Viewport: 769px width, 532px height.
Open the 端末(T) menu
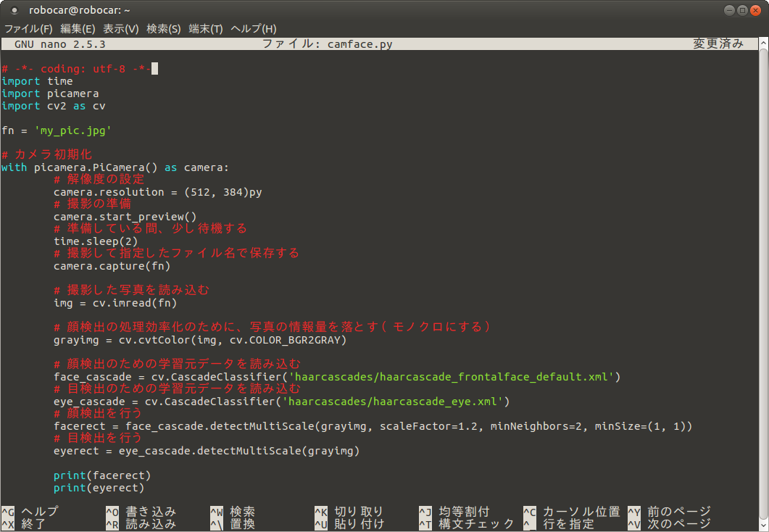(x=206, y=29)
